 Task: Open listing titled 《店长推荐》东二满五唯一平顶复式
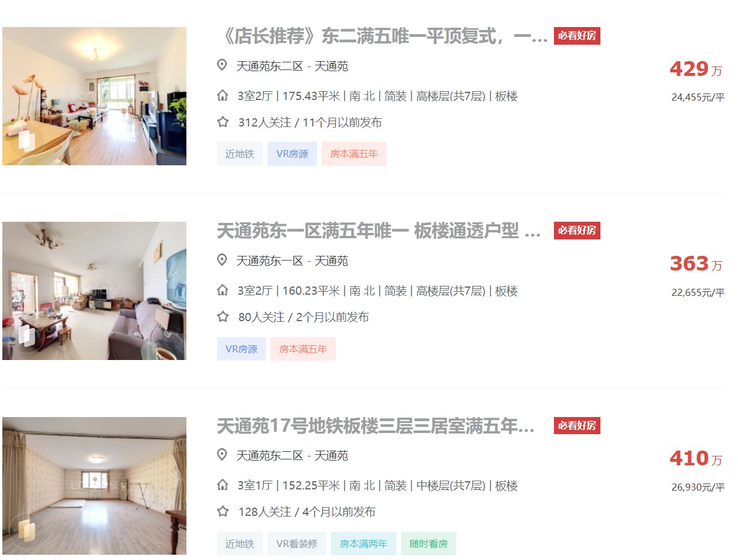pyautogui.click(x=382, y=36)
